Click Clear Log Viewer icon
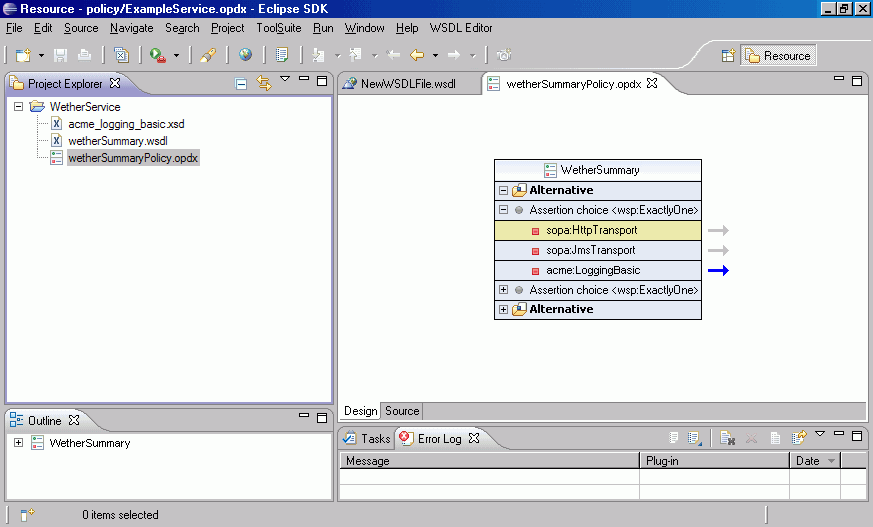Image resolution: width=873 pixels, height=527 pixels. click(728, 439)
